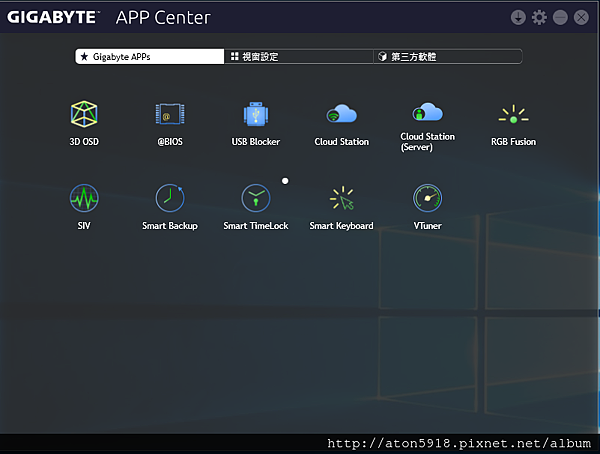
Task: Minimize the APP Center window
Action: click(560, 18)
